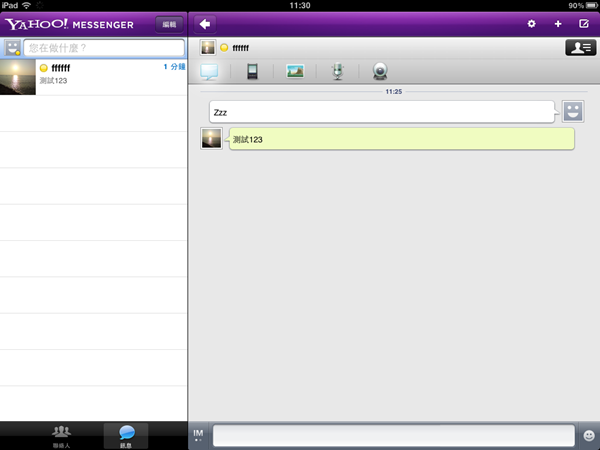Tap ffffff avatar in chat header
The height and width of the screenshot is (450, 600).
[208, 47]
